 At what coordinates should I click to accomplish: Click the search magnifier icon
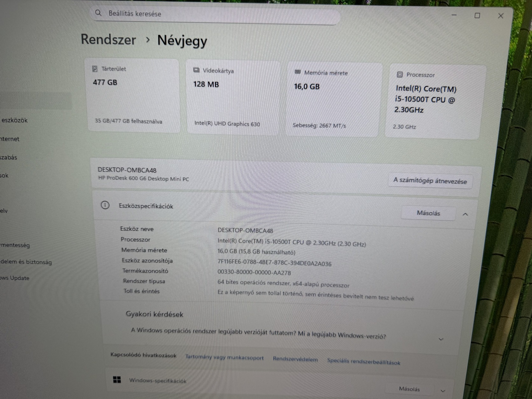coord(98,13)
